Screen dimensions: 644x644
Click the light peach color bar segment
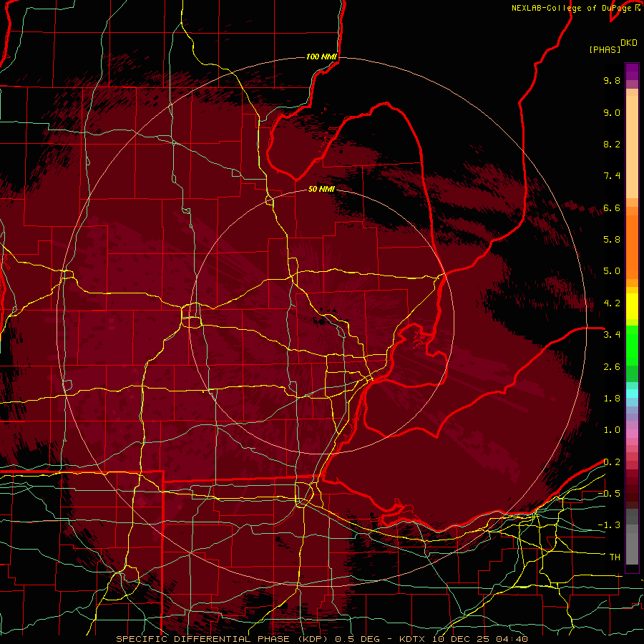632,148
